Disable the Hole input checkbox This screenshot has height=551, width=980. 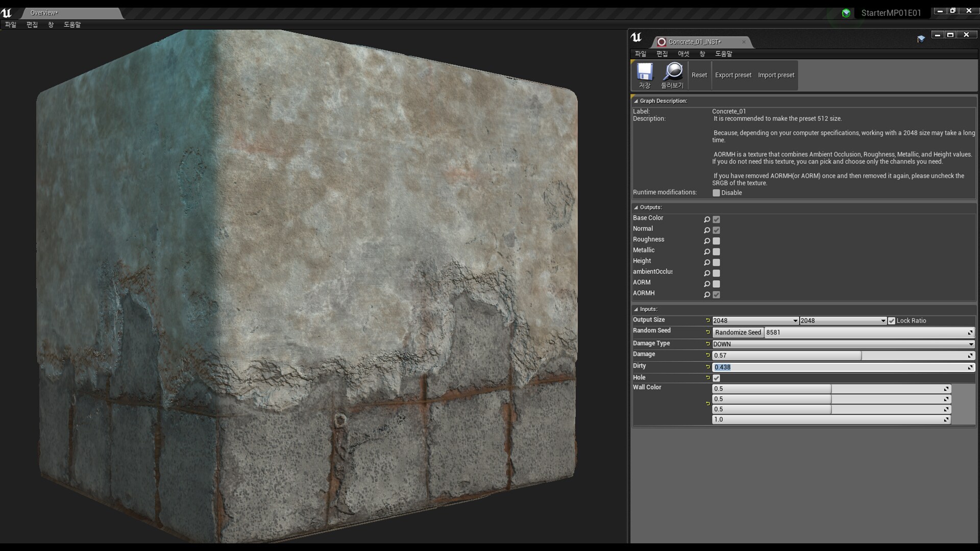tap(717, 378)
